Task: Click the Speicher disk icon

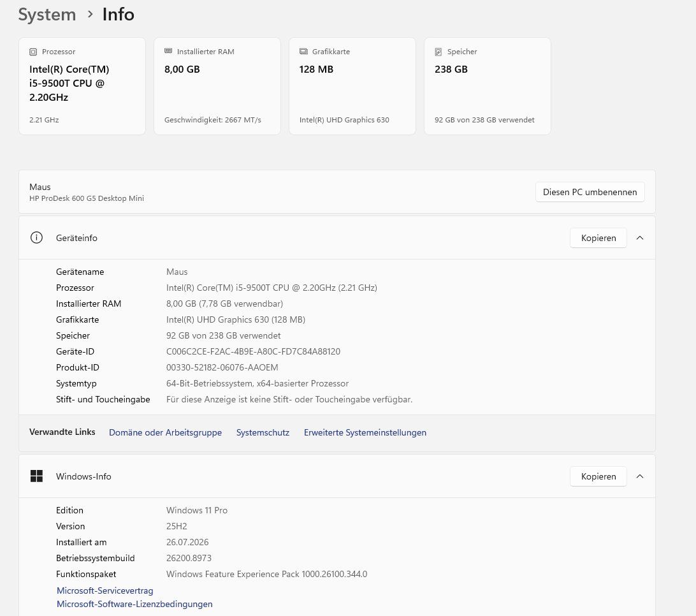Action: [438, 52]
